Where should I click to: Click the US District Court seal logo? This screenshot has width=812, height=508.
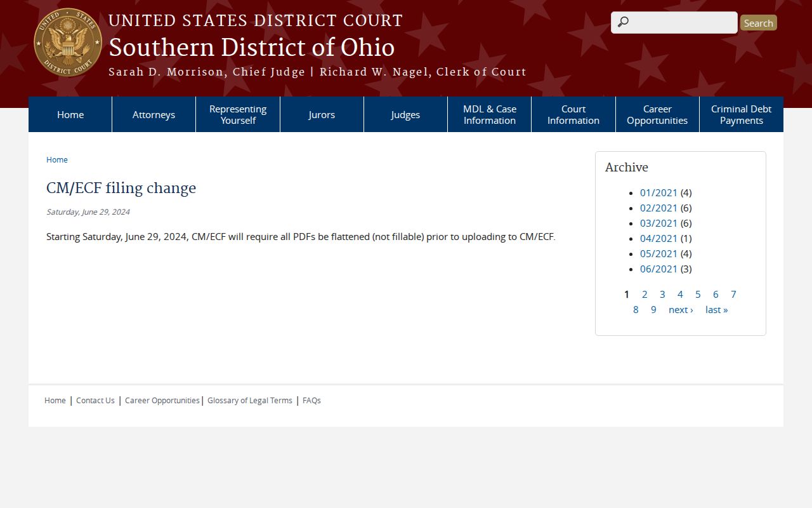(x=68, y=43)
